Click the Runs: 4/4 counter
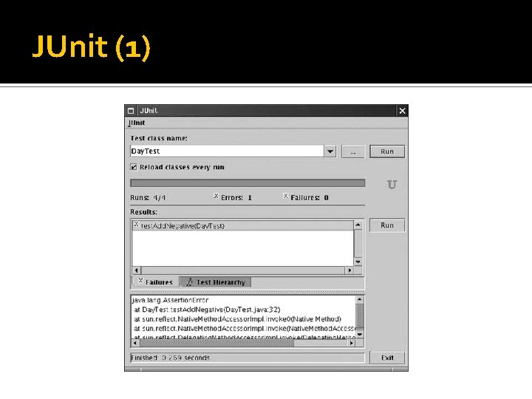 (x=148, y=198)
